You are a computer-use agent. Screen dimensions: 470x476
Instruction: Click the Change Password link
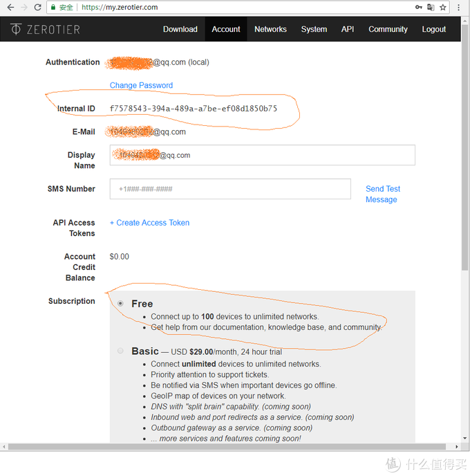coord(141,86)
